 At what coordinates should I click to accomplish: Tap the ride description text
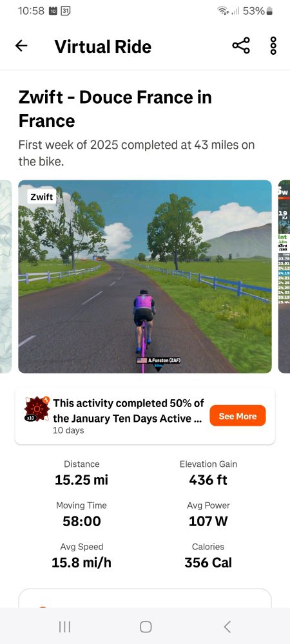[137, 153]
